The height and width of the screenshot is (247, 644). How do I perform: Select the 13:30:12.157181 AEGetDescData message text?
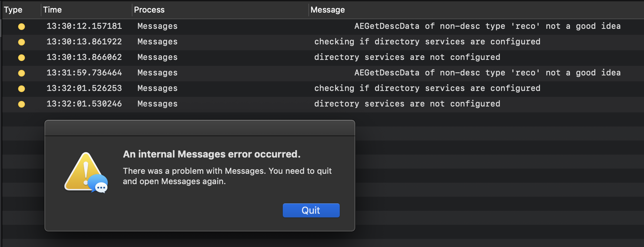click(487, 26)
